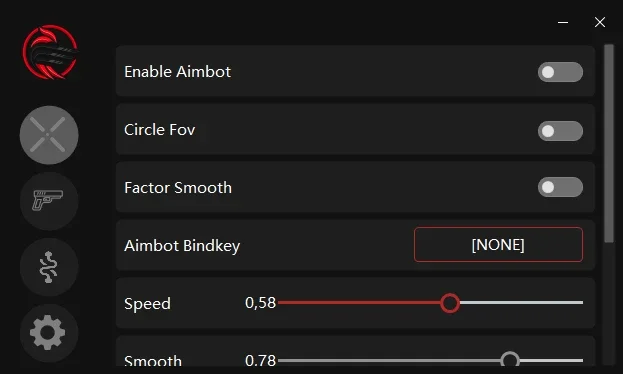Viewport: 623px width, 374px height.
Task: Enable the Factor Smooth switch
Action: pos(560,187)
